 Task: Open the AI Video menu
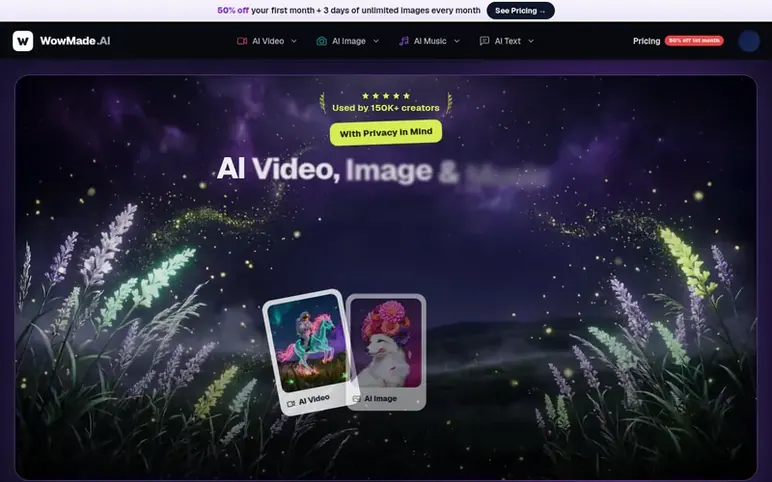(268, 41)
